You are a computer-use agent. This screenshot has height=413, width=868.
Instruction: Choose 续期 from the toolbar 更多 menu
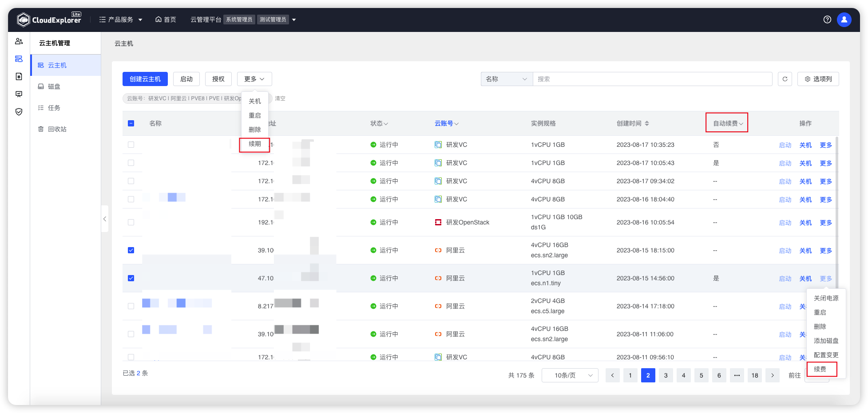255,144
